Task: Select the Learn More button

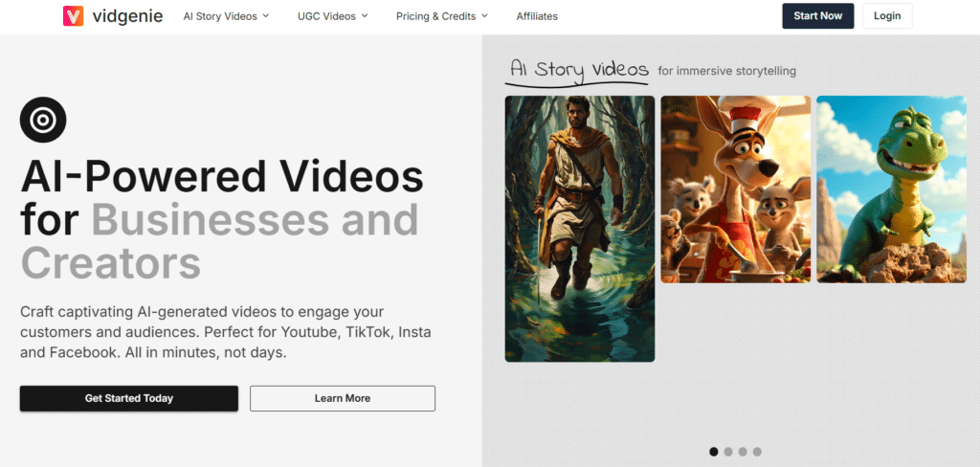Action: (343, 398)
